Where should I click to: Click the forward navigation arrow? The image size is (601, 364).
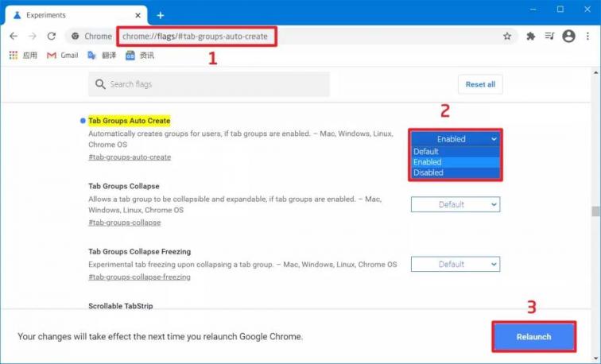pos(33,36)
